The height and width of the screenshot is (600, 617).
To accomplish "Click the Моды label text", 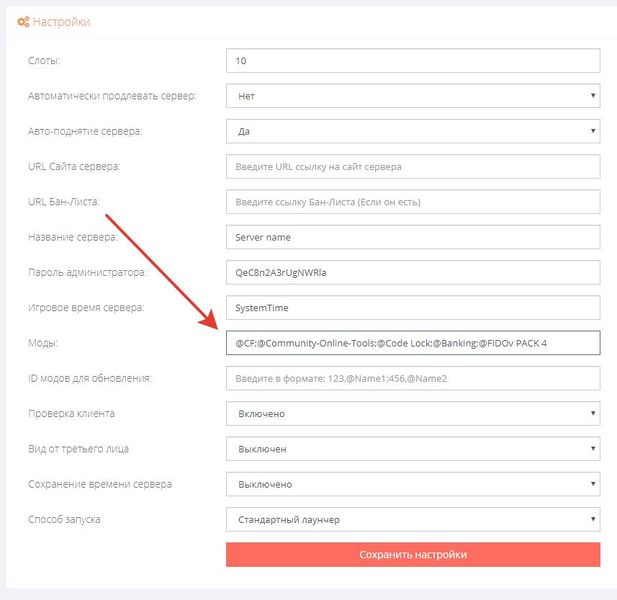I will point(43,343).
